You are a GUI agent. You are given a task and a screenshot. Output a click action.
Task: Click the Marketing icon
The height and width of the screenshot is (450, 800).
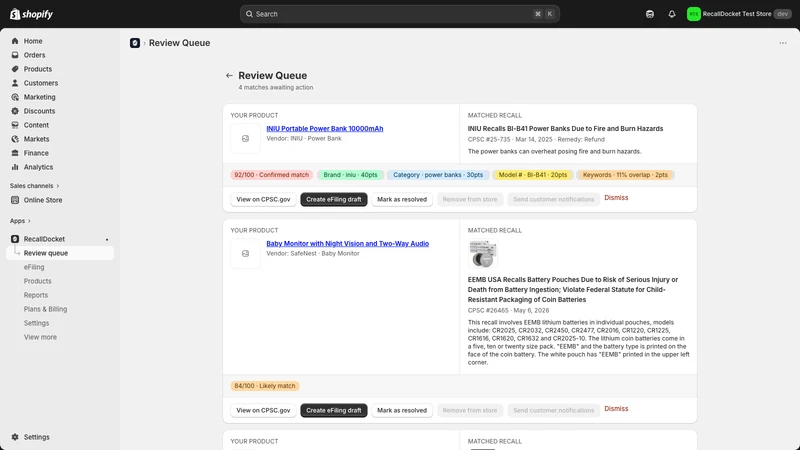15,97
